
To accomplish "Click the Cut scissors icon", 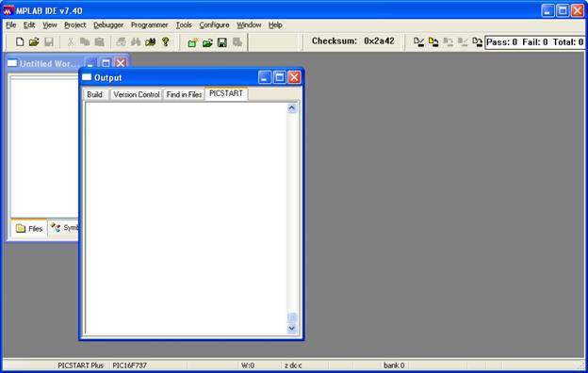I will [x=70, y=41].
